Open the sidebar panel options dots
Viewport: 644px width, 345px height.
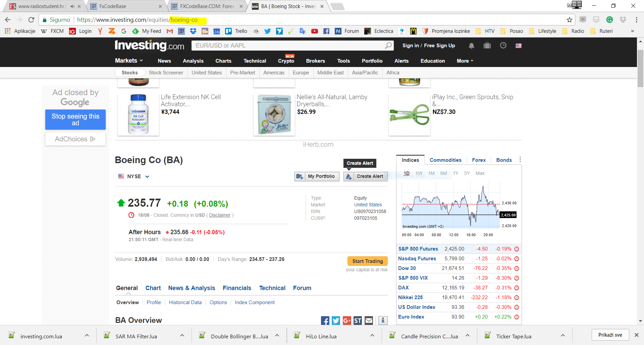pos(520,160)
